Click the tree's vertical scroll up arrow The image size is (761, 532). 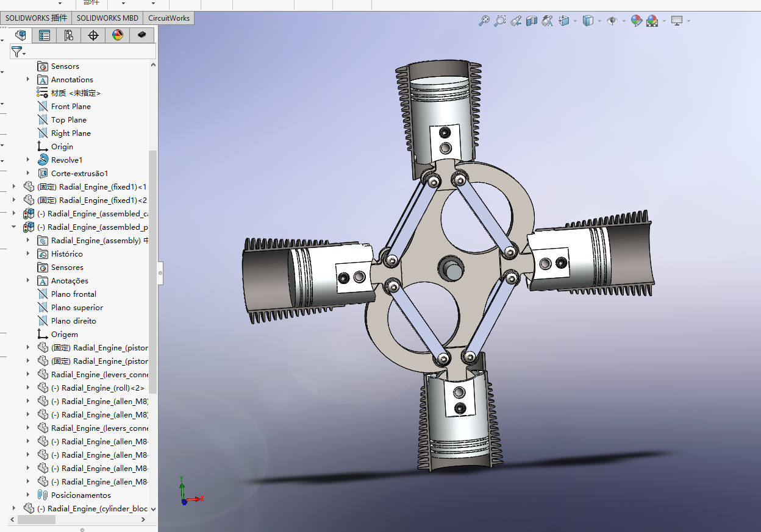[x=153, y=65]
